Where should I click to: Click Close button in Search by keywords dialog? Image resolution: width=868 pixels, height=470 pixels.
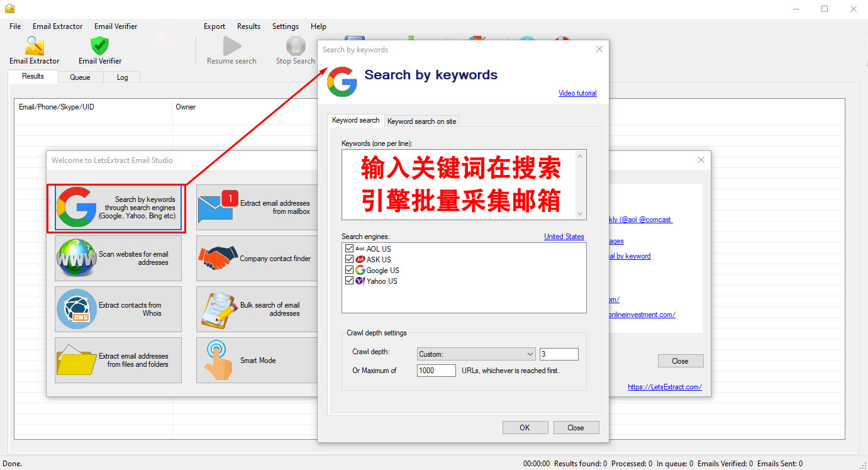point(576,427)
